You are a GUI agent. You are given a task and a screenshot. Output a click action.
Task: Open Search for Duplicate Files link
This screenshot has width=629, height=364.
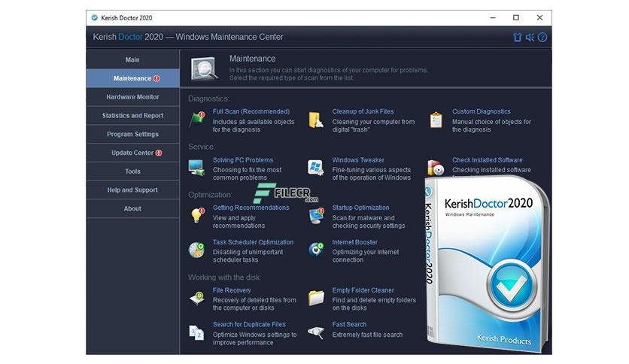pos(249,324)
